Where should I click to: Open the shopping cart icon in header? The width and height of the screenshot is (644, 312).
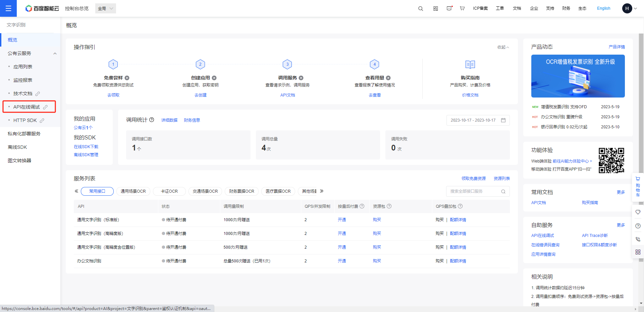tap(462, 8)
